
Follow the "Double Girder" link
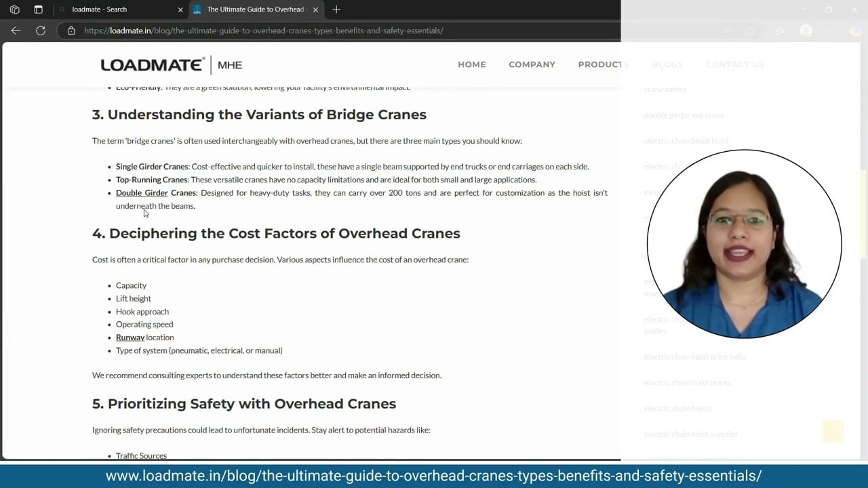point(142,193)
